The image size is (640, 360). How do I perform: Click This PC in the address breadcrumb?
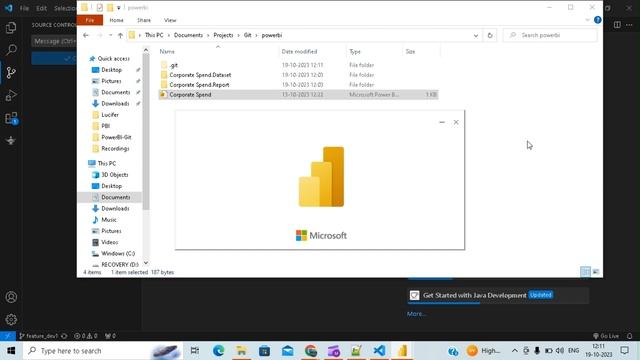[154, 36]
